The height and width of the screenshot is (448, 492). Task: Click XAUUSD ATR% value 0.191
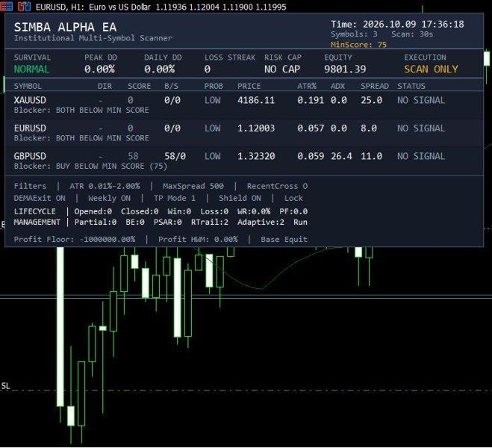(x=311, y=100)
